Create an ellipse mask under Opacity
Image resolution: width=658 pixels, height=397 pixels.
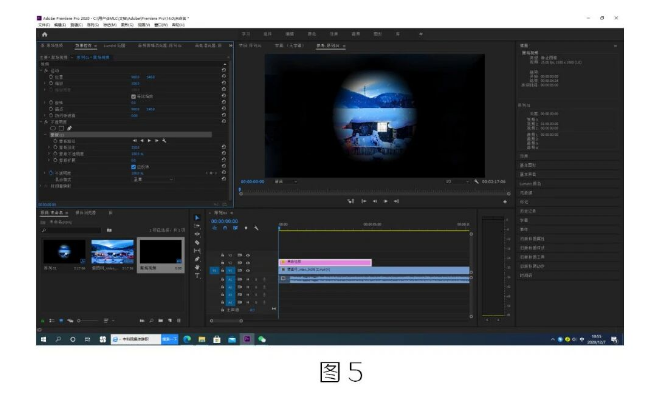53,128
